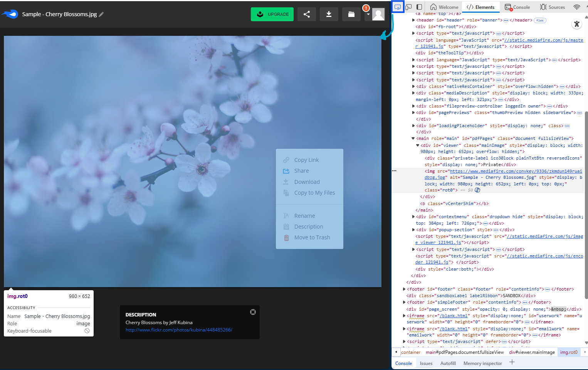The image size is (588, 370).
Task: Click the pencil icon to rename file
Action: (101, 14)
